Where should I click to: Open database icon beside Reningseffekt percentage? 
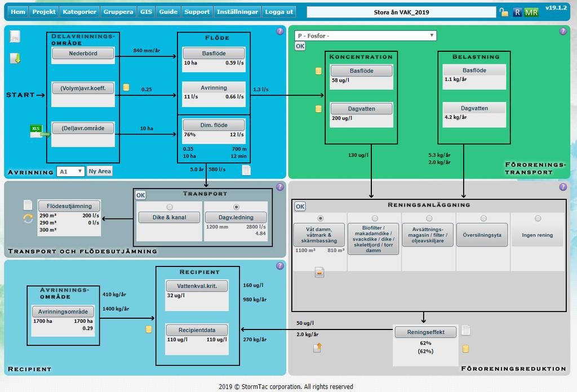[x=465, y=349]
